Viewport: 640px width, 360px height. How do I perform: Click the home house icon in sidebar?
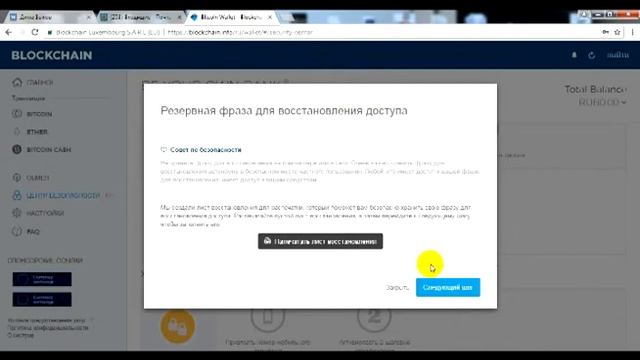coord(17,82)
